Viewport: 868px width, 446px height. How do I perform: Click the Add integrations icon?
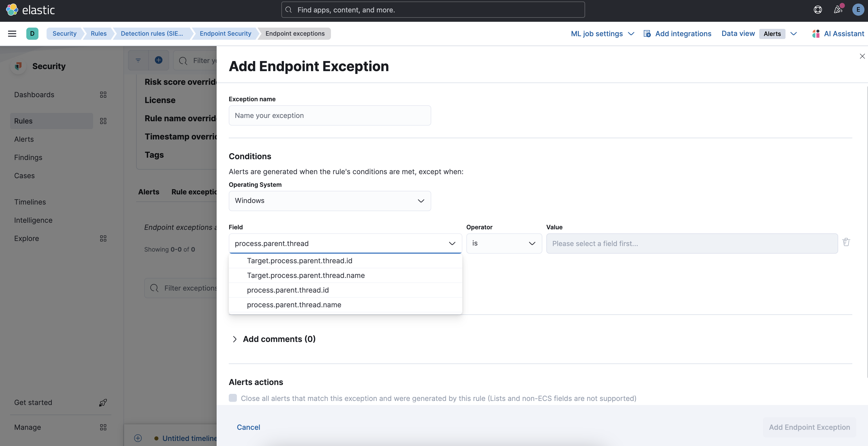pyautogui.click(x=647, y=33)
